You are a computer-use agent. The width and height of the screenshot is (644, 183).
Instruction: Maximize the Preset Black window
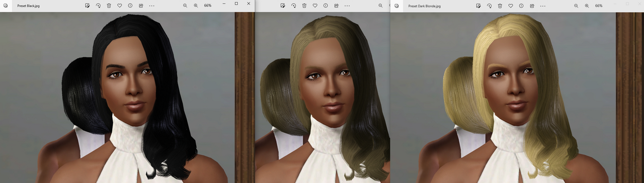click(236, 4)
